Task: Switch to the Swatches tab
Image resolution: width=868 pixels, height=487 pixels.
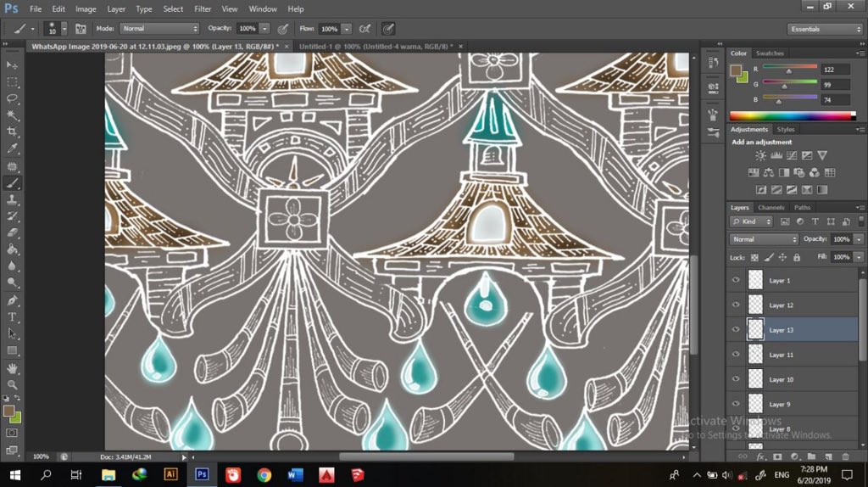Action: (770, 53)
